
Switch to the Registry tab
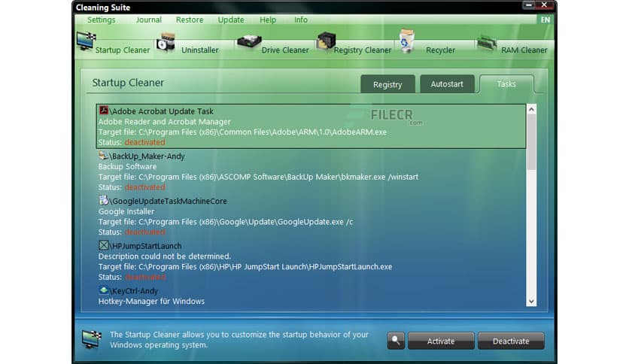[x=387, y=84]
